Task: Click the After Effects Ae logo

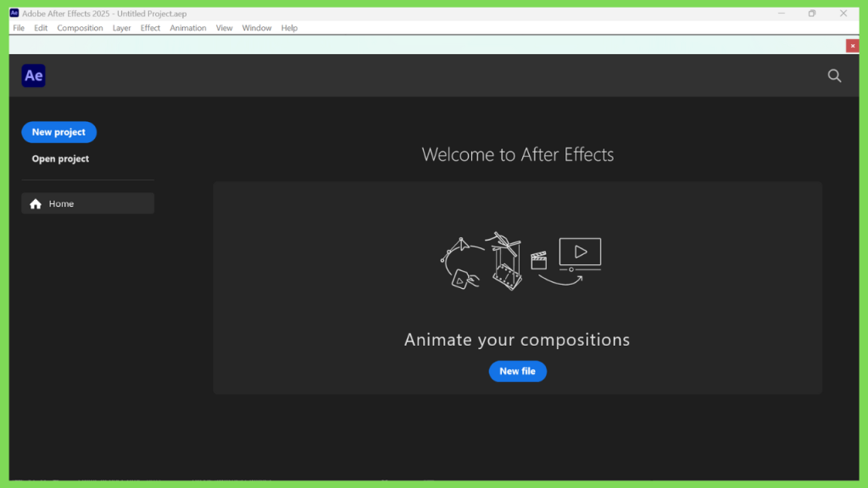Action: (33, 75)
